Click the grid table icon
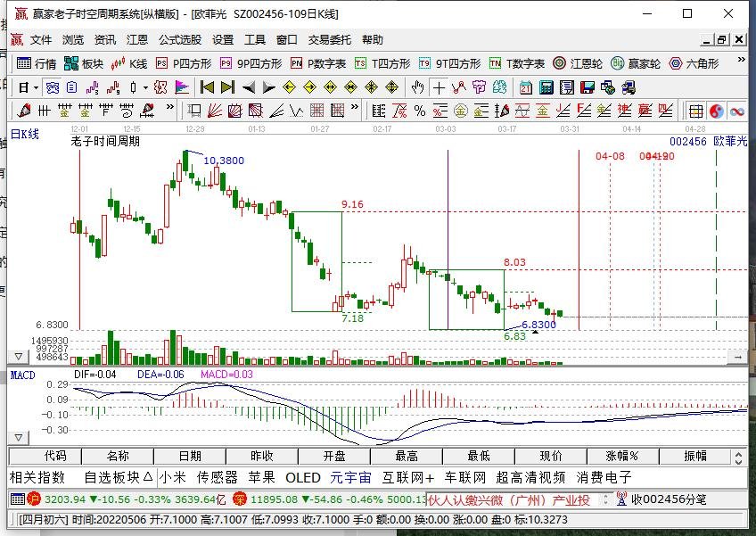 tap(695, 111)
